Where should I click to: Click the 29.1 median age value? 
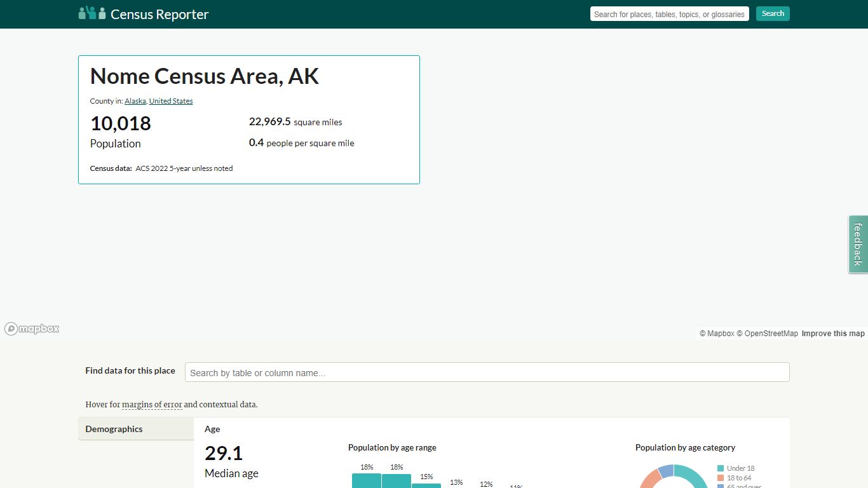coord(224,453)
